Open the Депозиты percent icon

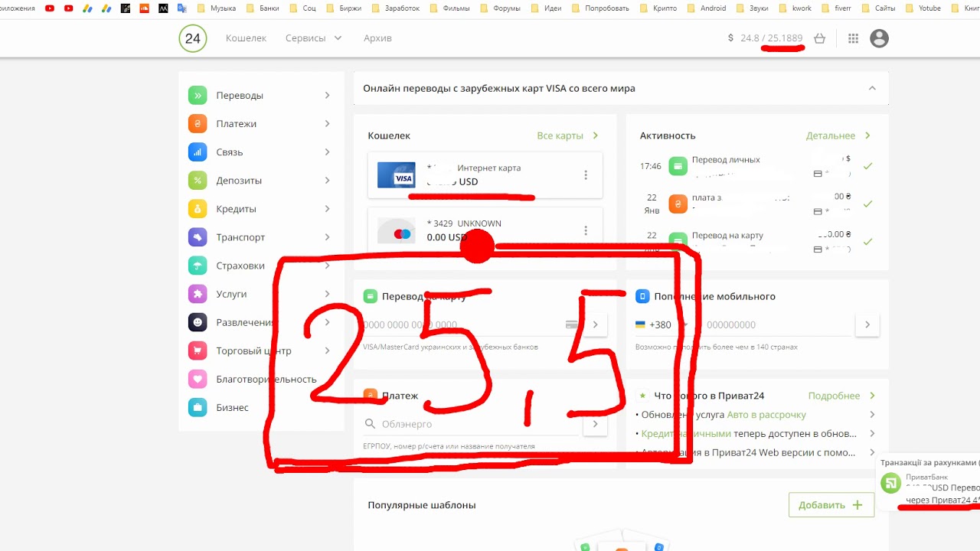tap(198, 181)
